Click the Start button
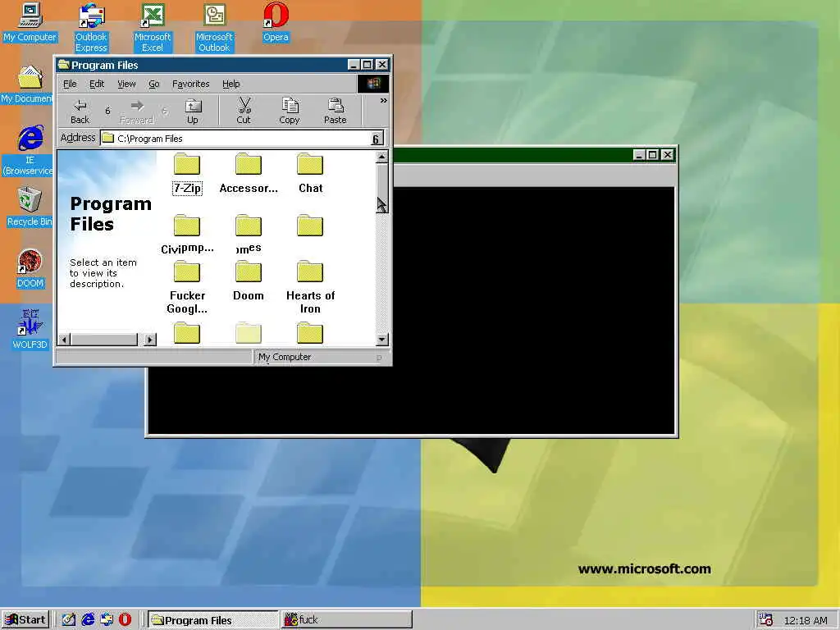The width and height of the screenshot is (840, 630). pos(25,620)
